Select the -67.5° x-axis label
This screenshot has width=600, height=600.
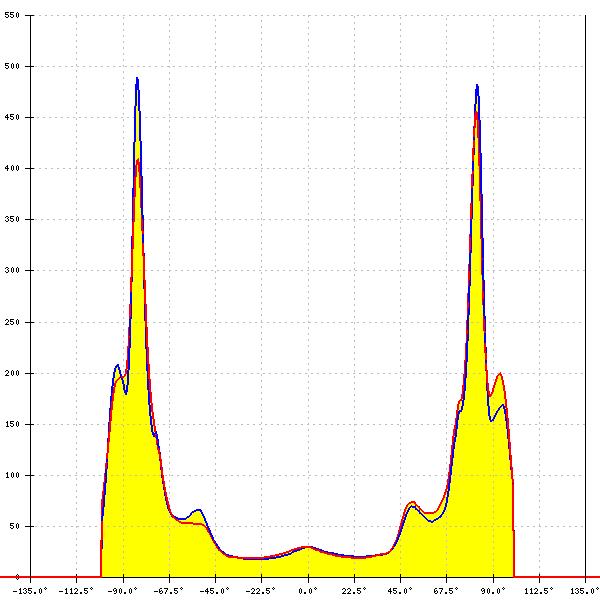coord(169,591)
